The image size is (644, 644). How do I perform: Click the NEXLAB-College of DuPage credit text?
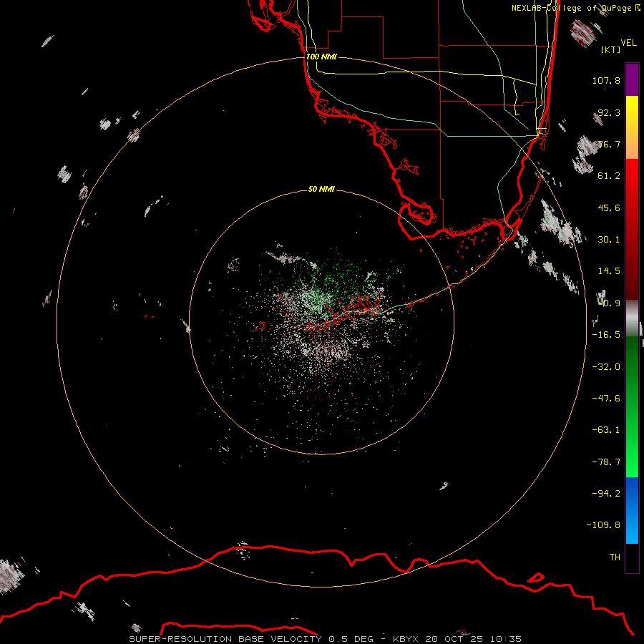coord(575,8)
